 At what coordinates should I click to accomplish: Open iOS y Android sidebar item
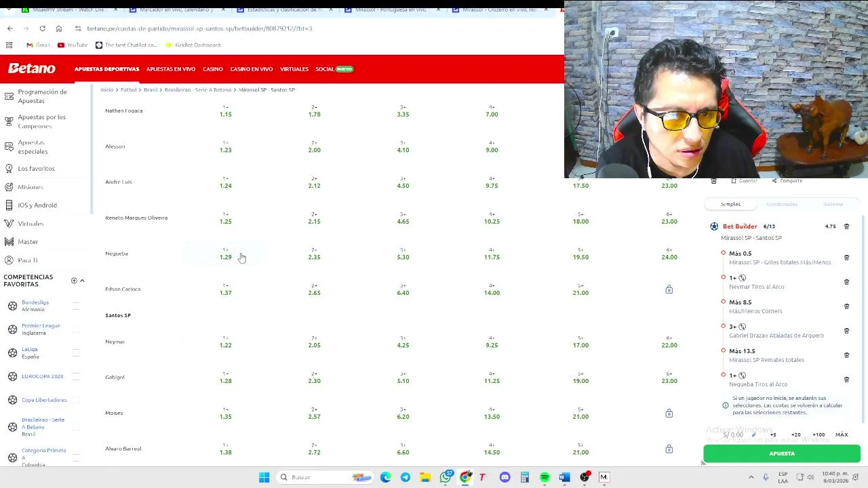coord(37,205)
